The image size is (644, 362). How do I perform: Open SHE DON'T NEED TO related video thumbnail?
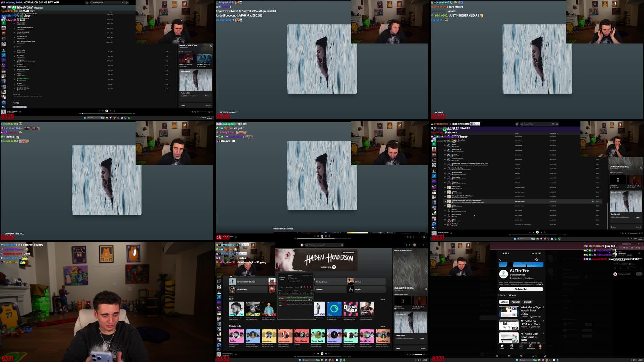(x=204, y=58)
